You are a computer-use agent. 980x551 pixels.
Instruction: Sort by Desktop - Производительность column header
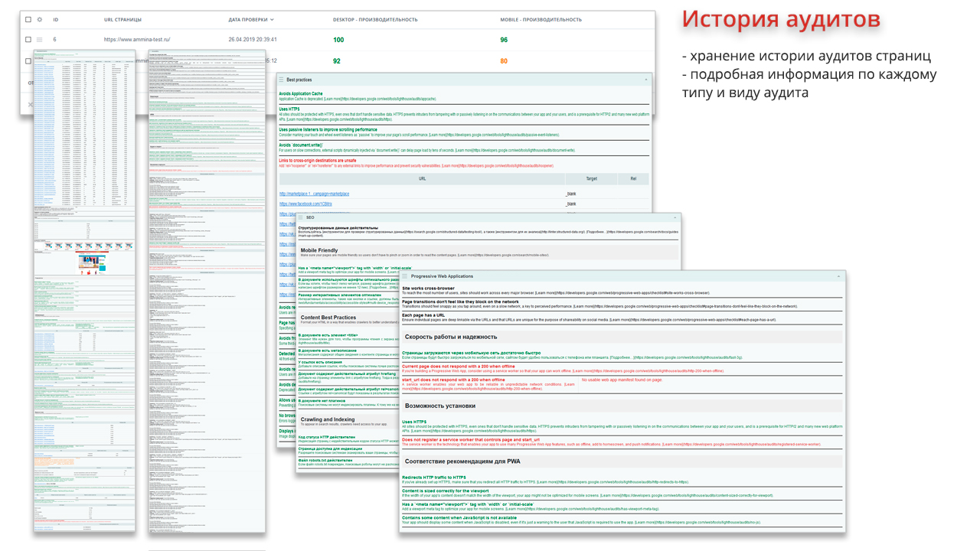(376, 19)
